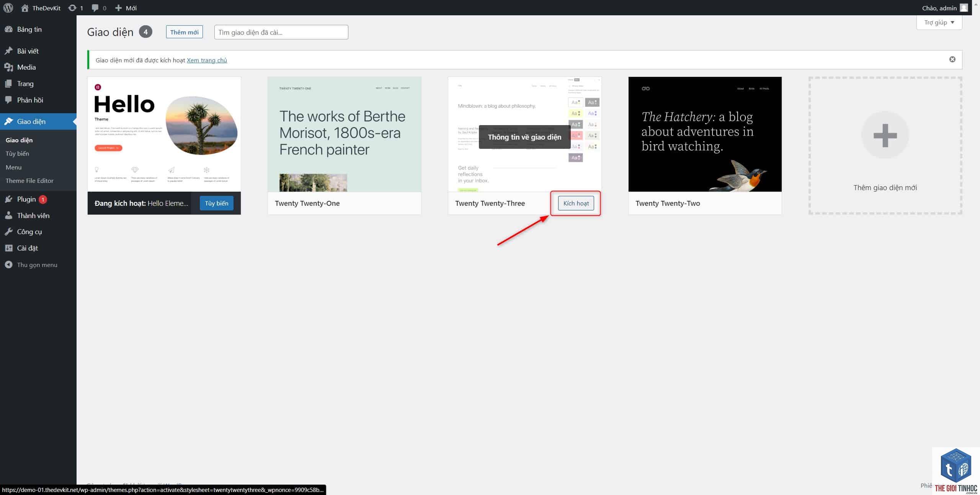980x495 pixels.
Task: Follow the Xem trang chủ link
Action: [x=207, y=60]
